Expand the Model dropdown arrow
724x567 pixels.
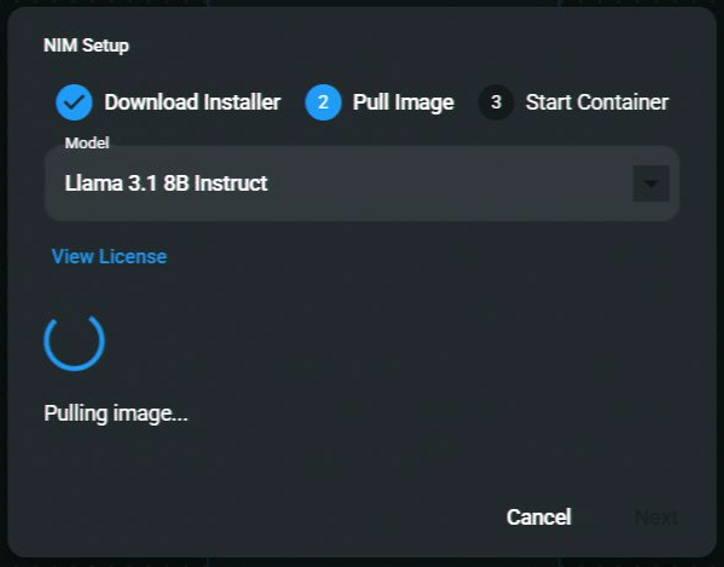(651, 184)
